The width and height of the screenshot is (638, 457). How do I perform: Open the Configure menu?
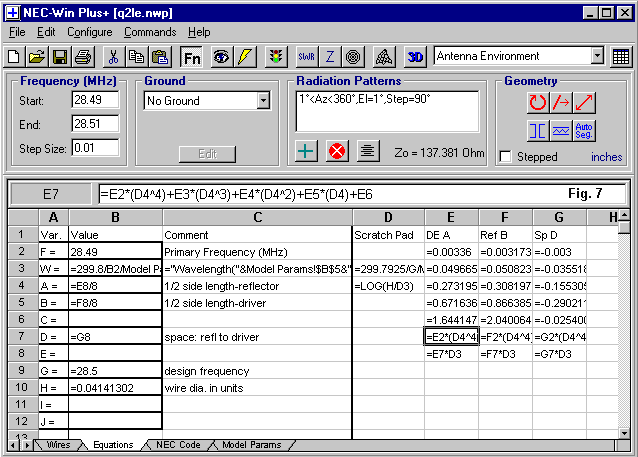89,32
